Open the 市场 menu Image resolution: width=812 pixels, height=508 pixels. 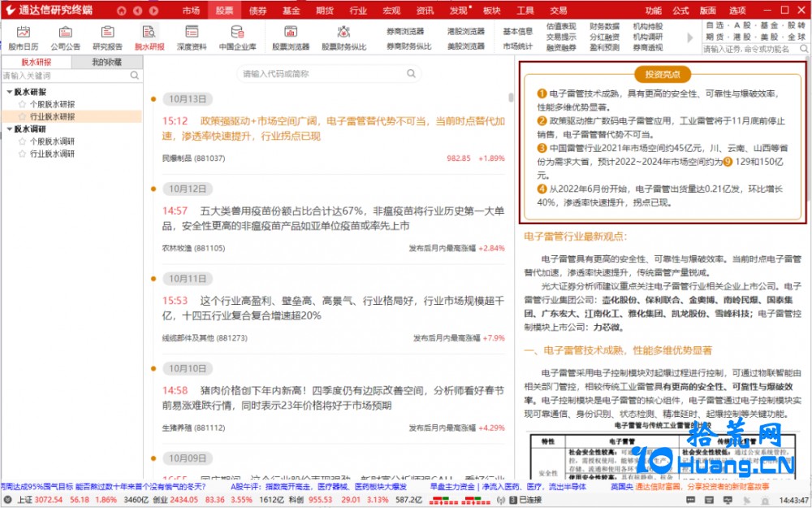click(191, 11)
